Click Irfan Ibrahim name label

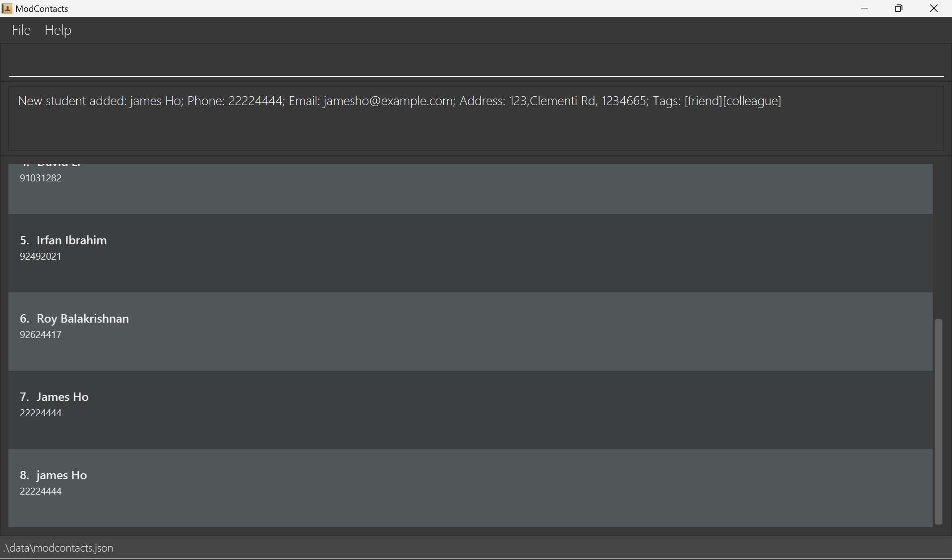tap(71, 240)
